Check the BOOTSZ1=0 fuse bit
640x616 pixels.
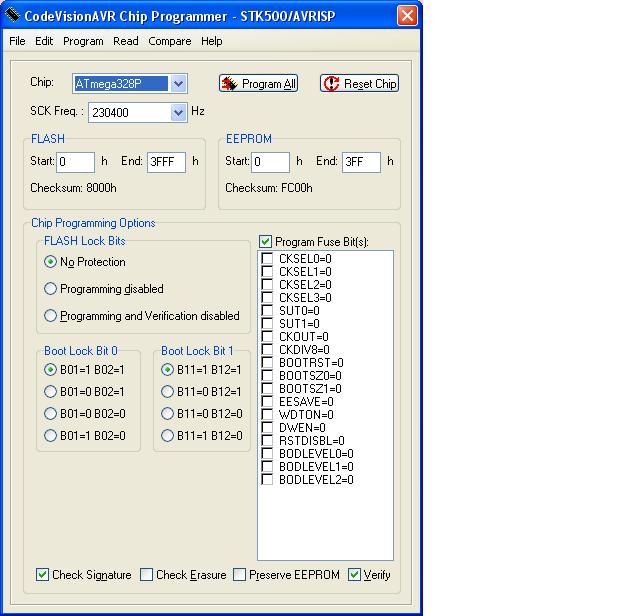click(x=267, y=389)
